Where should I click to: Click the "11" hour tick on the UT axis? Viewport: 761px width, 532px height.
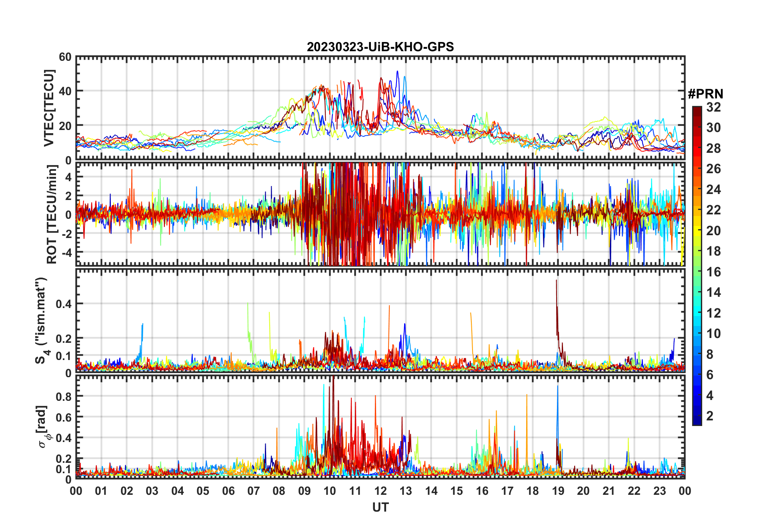pyautogui.click(x=355, y=491)
